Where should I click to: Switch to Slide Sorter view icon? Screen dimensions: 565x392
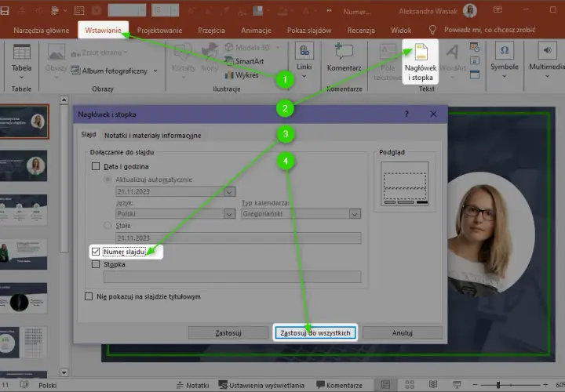[410, 385]
